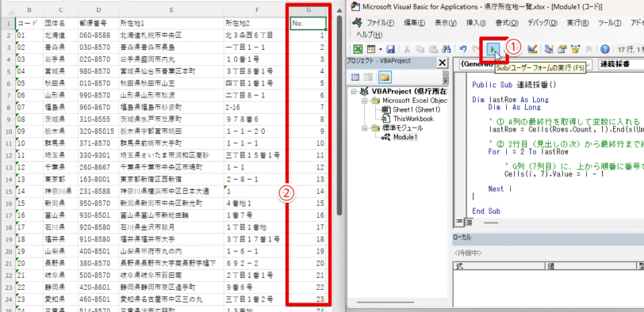Open the ファイル(F) menu
Screen dimensions: 644x312
click(x=381, y=23)
